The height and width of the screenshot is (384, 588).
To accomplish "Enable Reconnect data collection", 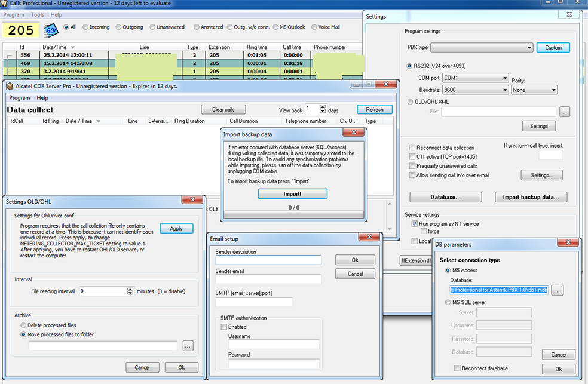I will (x=412, y=148).
